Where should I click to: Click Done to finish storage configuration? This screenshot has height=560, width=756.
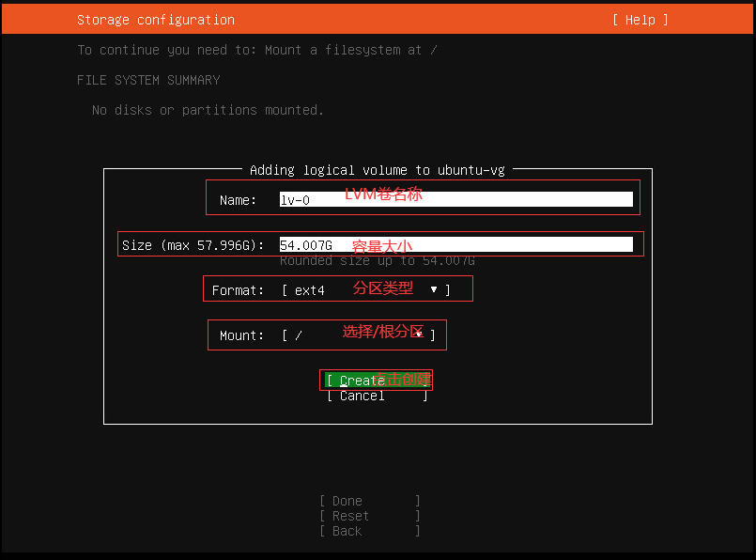(369, 500)
